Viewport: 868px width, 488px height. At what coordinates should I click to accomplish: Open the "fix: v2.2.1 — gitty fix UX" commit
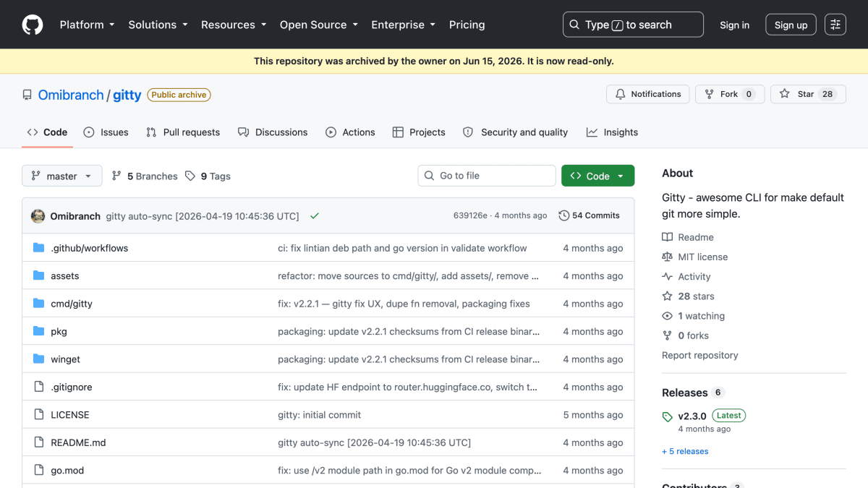[404, 304]
